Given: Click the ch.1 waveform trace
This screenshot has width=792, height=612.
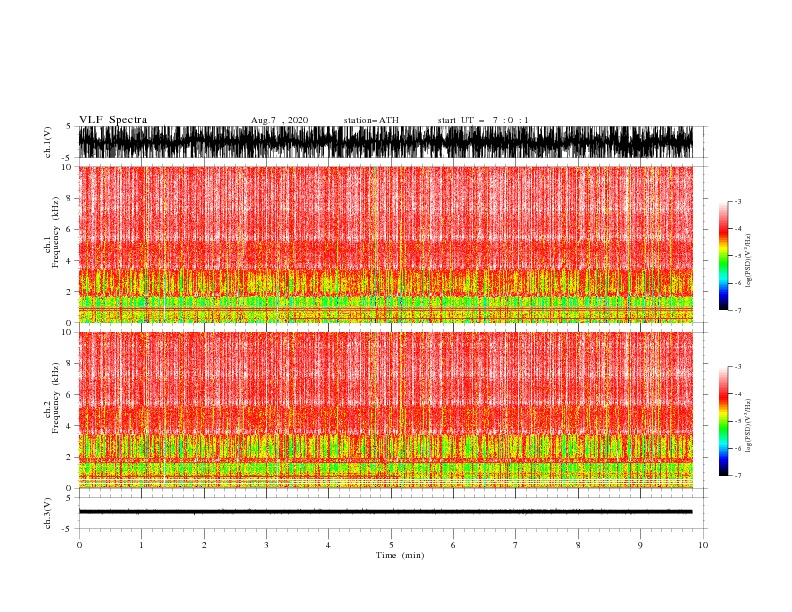Looking at the screenshot, I should [385, 142].
